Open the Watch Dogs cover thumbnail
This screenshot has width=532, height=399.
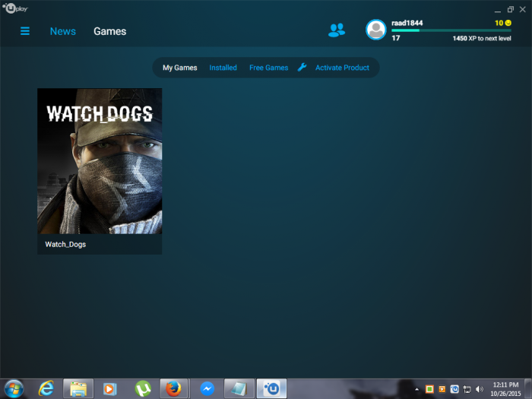(100, 161)
